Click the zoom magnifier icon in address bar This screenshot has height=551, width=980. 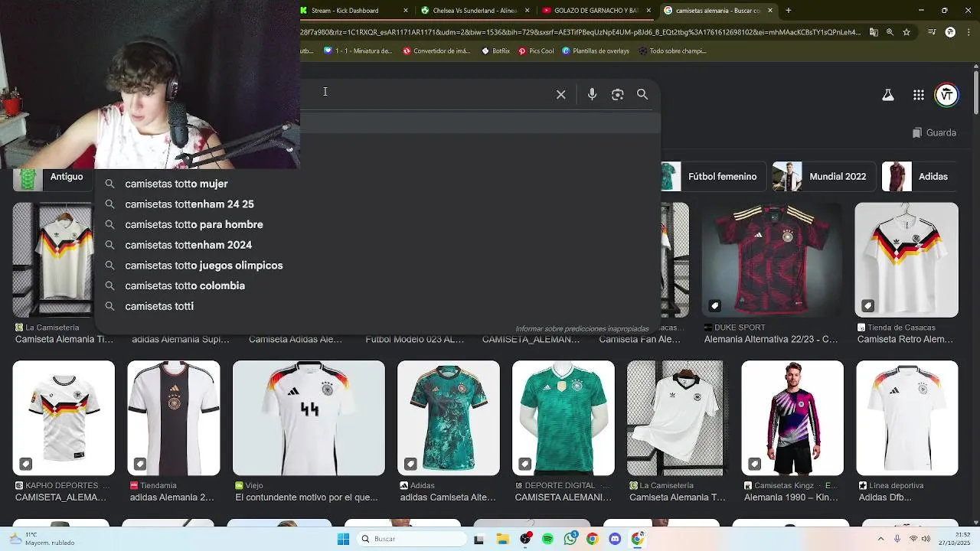click(890, 32)
